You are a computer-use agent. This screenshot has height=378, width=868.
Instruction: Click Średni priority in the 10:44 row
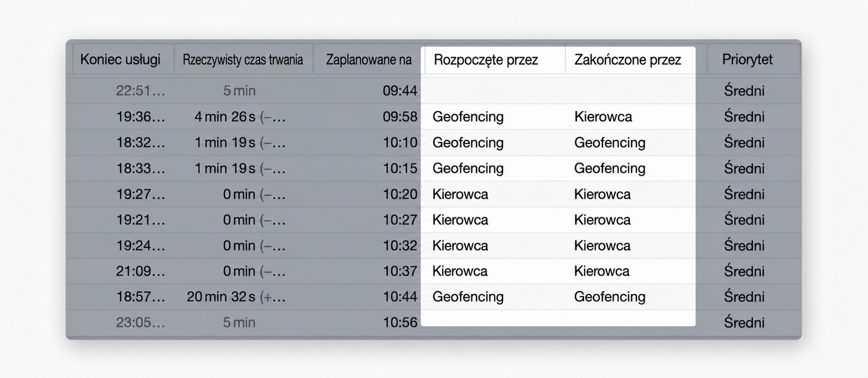pos(744,297)
